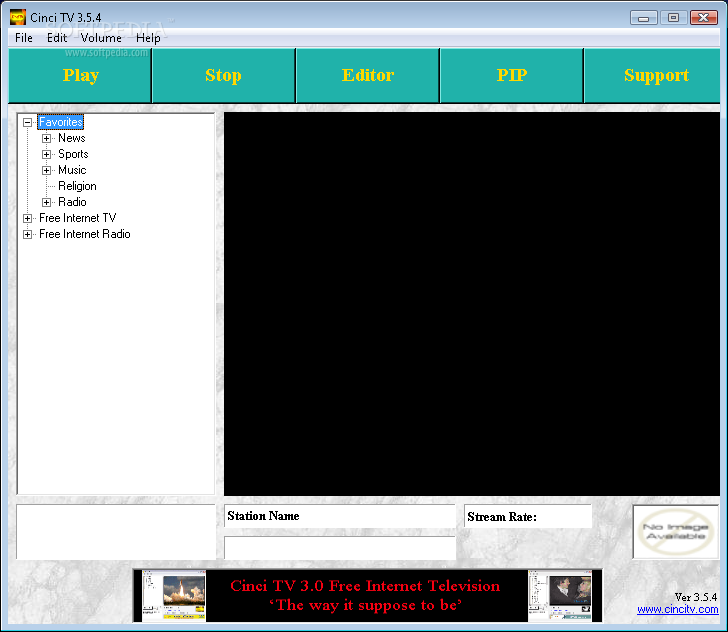Open the www.cincitv.com link
Screen dimensions: 728x632
[x=677, y=609]
